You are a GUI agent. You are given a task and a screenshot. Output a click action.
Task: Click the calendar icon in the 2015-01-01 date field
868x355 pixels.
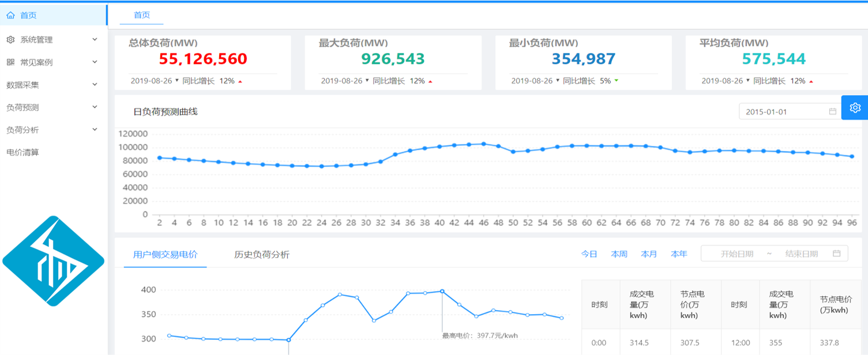(x=832, y=112)
